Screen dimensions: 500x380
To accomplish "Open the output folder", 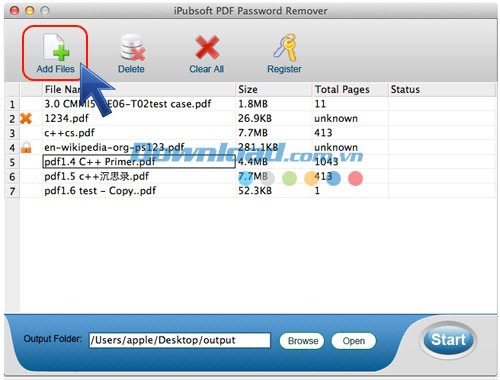I will [354, 341].
